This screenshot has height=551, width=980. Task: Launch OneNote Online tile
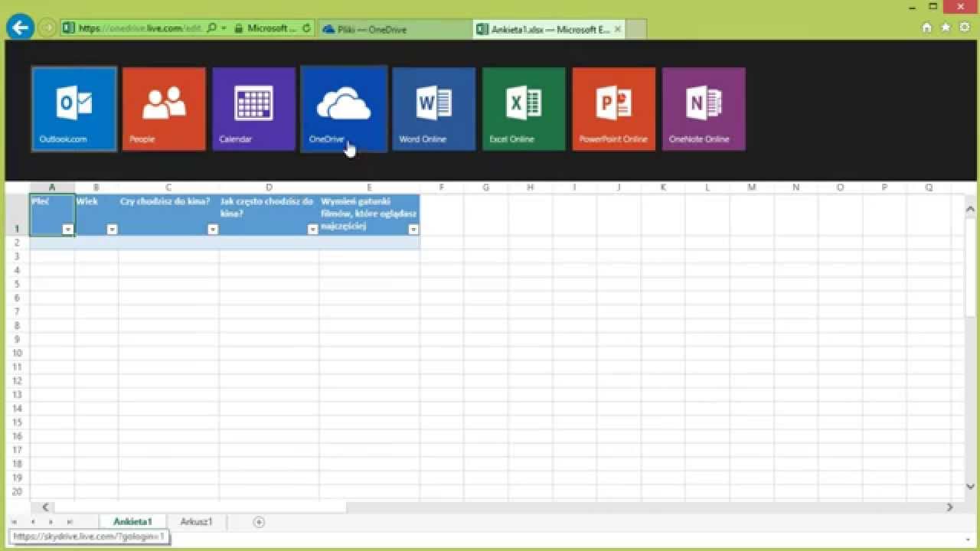click(x=704, y=109)
